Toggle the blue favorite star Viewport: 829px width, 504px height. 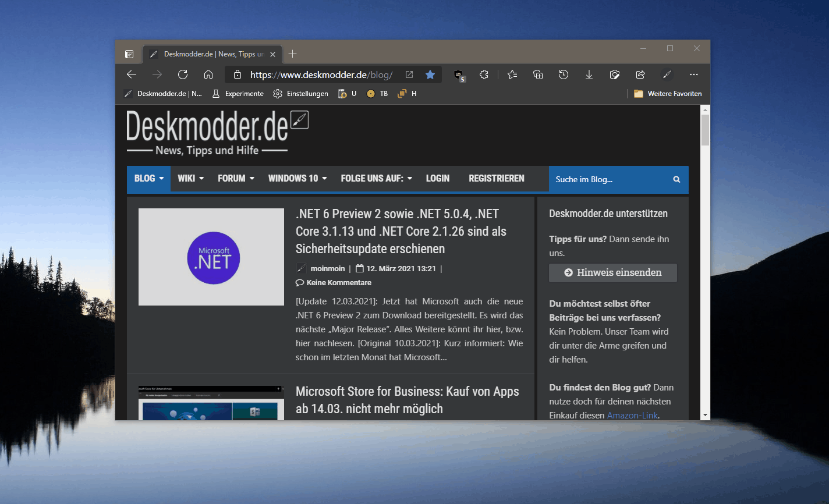coord(430,74)
